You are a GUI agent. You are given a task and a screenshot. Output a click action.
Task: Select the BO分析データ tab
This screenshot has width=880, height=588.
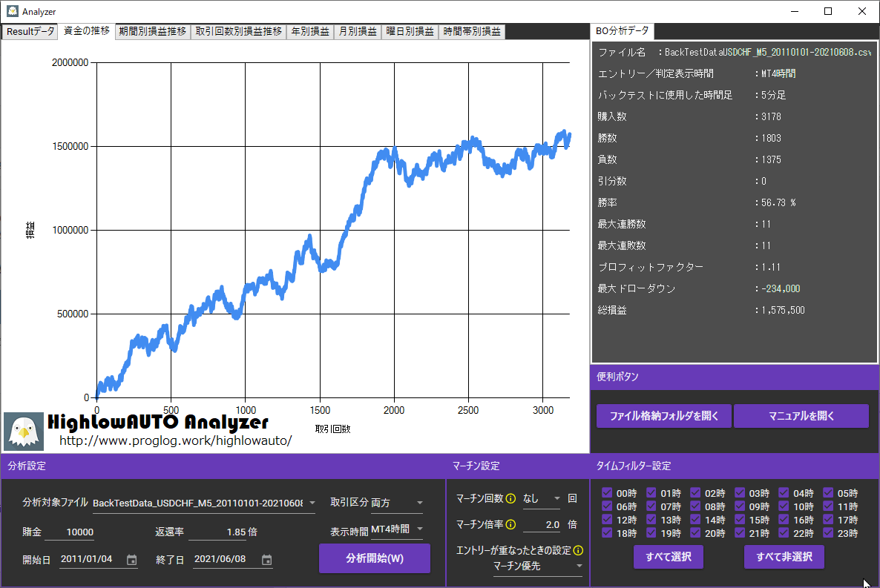[622, 31]
